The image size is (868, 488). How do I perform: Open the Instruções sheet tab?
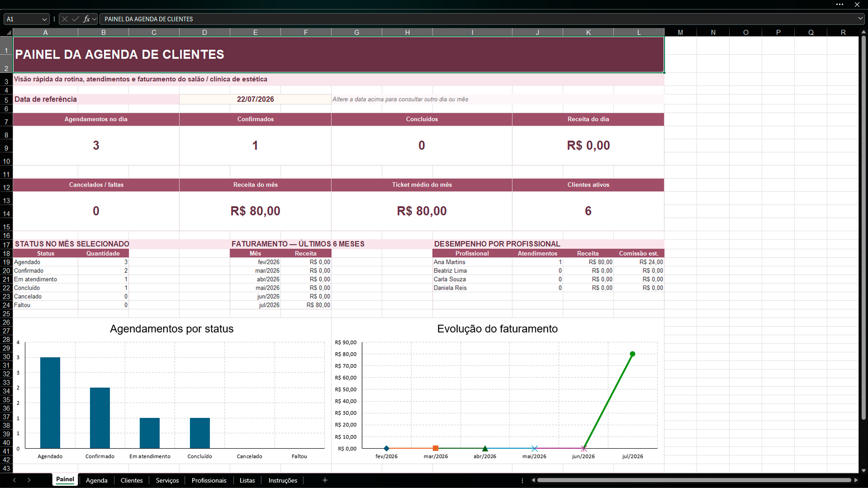[x=283, y=480]
